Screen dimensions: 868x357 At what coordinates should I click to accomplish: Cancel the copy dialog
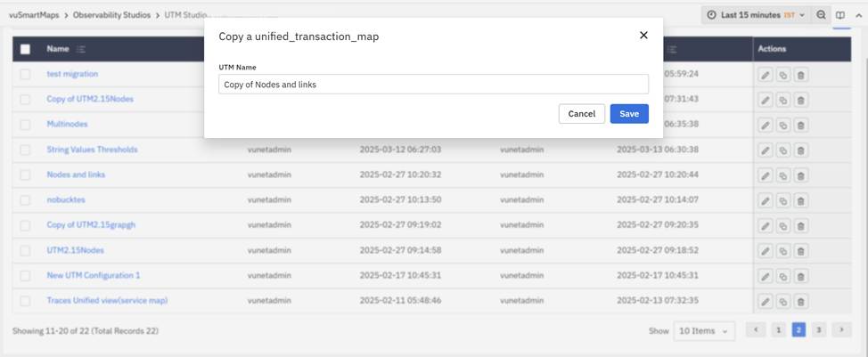tap(581, 114)
